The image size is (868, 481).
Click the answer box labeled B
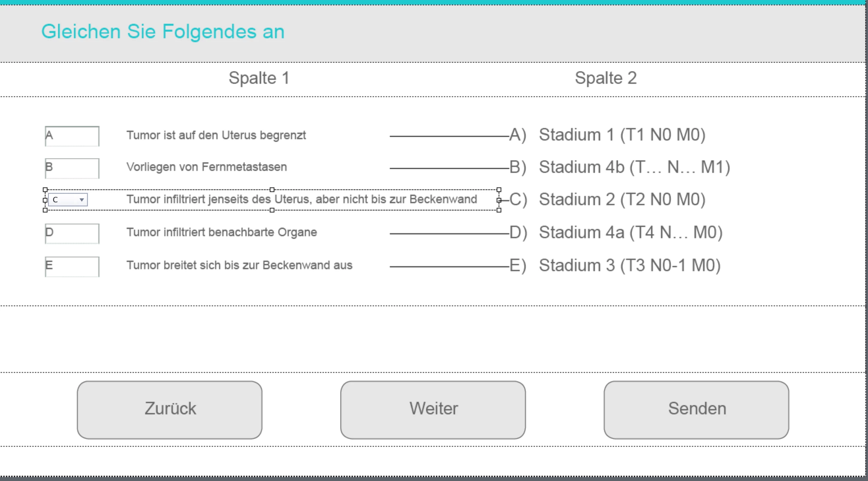(x=72, y=168)
